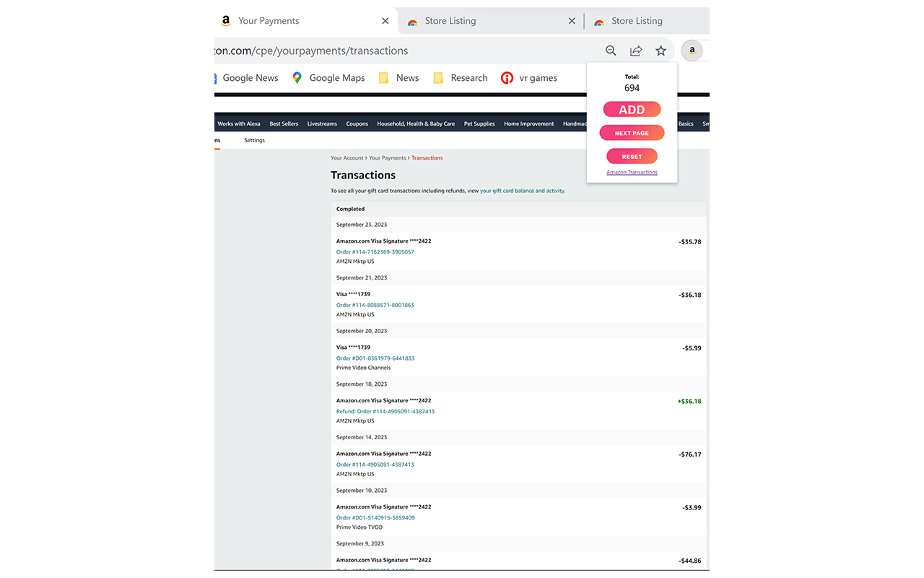Viewport: 924px width, 578px height.
Task: Open Household, Health & Baby Care nav item
Action: [x=416, y=124]
